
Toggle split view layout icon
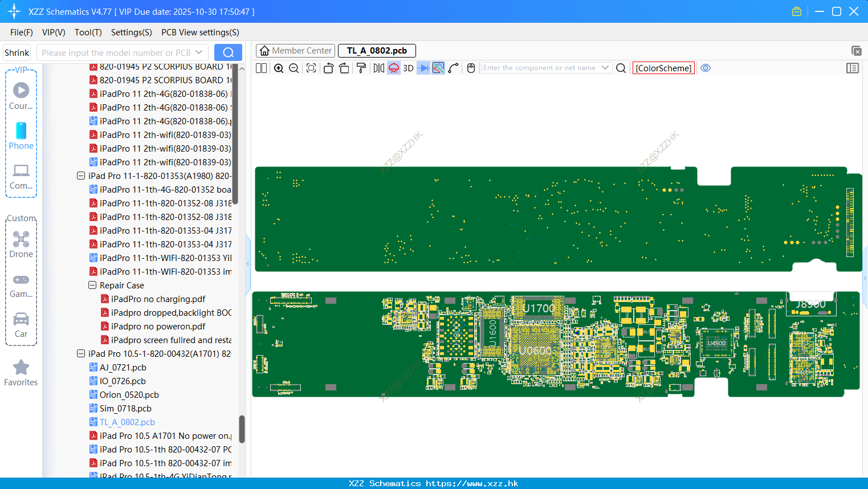[x=261, y=68]
